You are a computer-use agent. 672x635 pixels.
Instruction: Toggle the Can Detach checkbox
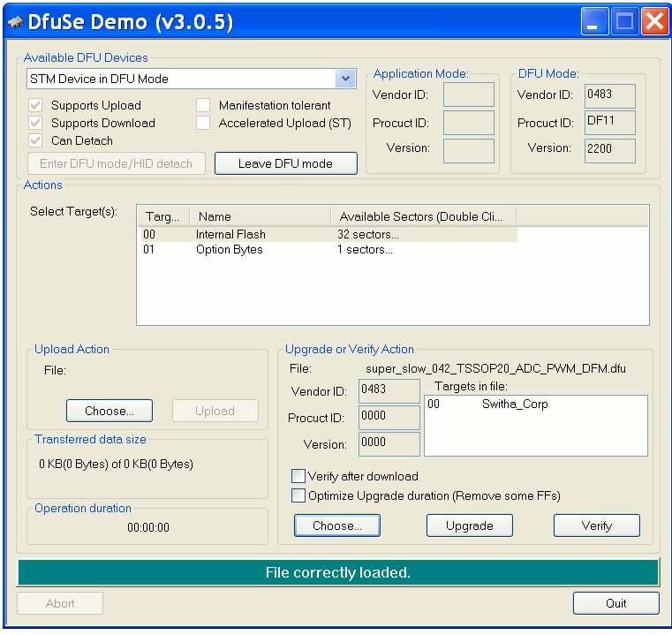[x=35, y=140]
